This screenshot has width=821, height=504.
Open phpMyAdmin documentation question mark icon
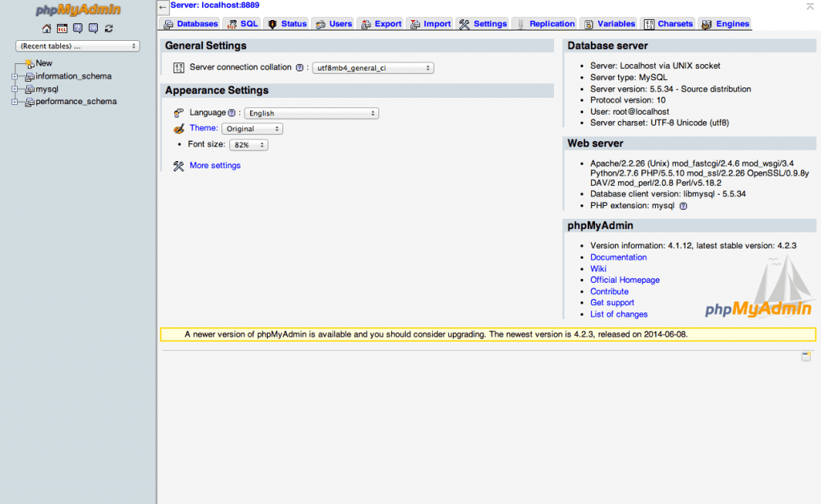click(77, 28)
